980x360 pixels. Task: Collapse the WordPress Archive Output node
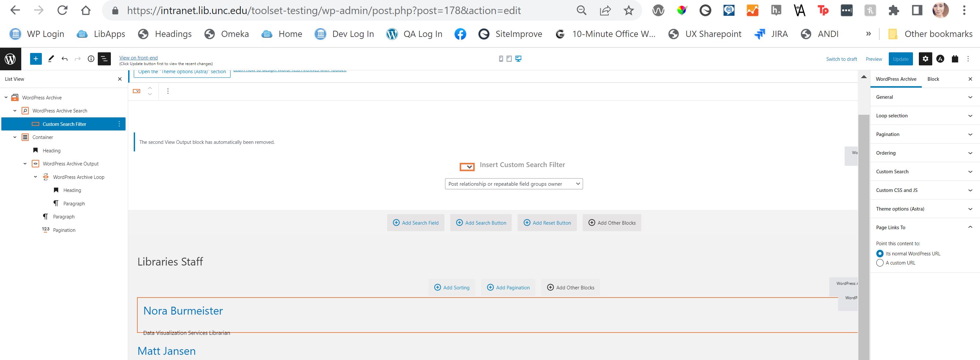(x=25, y=163)
